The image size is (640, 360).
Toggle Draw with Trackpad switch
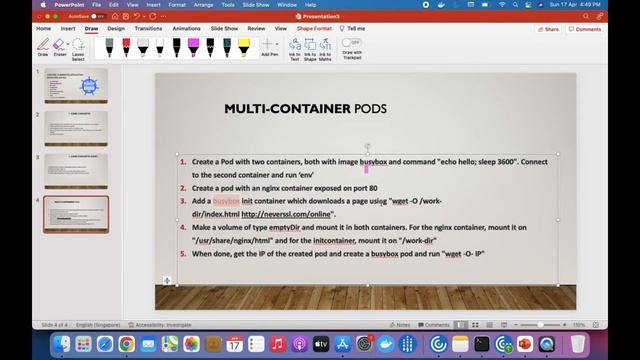tap(351, 42)
